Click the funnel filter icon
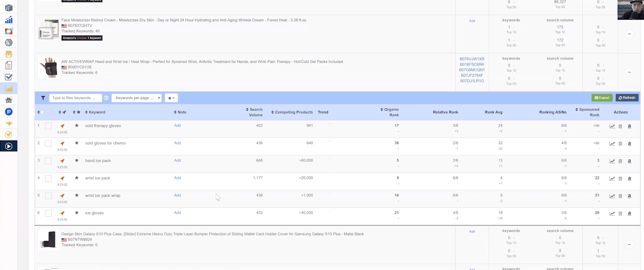Image resolution: width=644 pixels, height=270 pixels. tap(43, 98)
